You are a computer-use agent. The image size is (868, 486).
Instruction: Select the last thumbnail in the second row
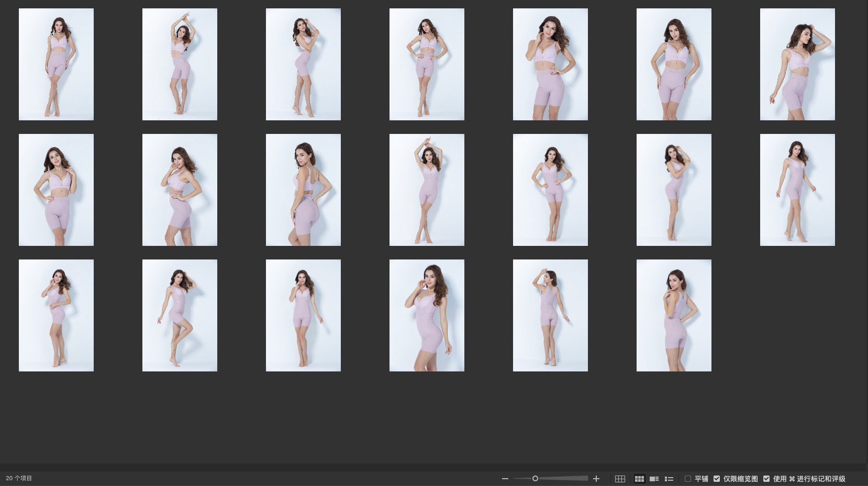click(797, 190)
